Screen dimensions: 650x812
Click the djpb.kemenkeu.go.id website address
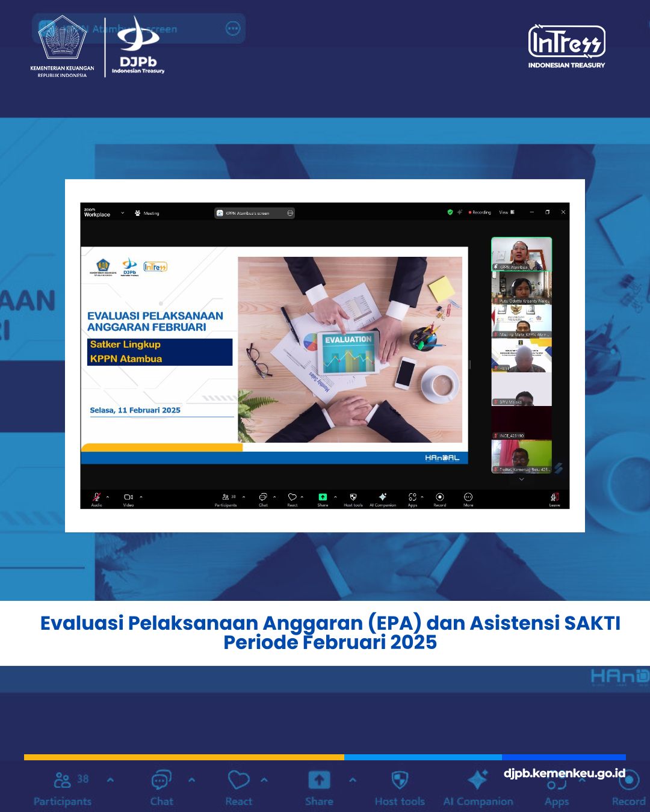pos(565,774)
